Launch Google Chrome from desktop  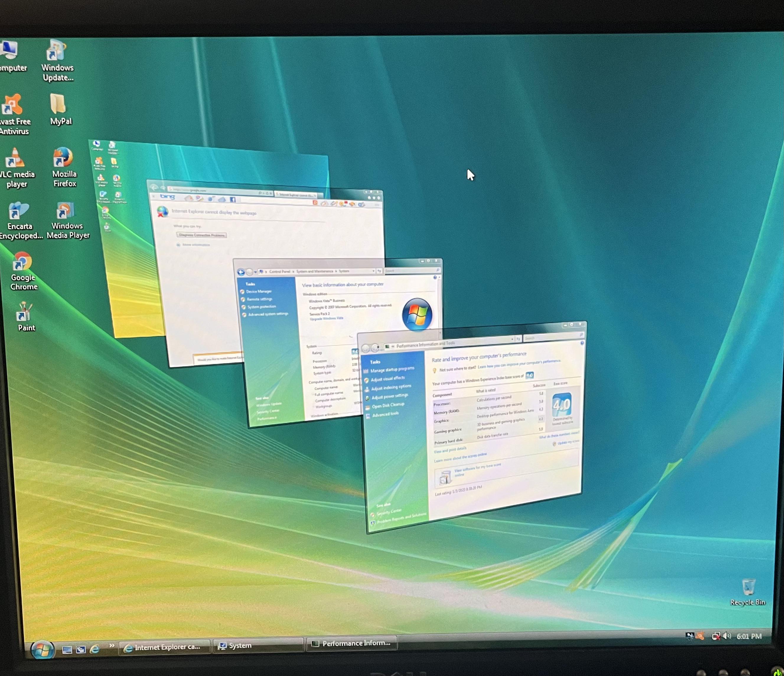coord(23,271)
